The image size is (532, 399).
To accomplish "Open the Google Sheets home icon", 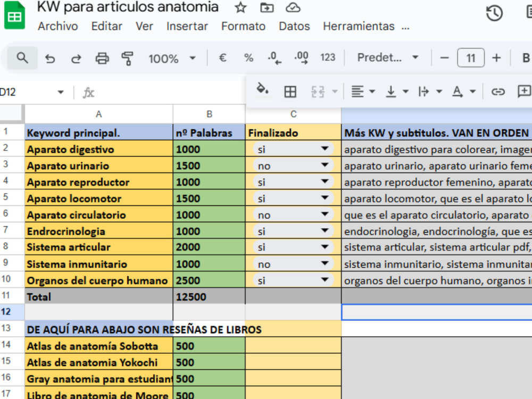I will pyautogui.click(x=14, y=15).
